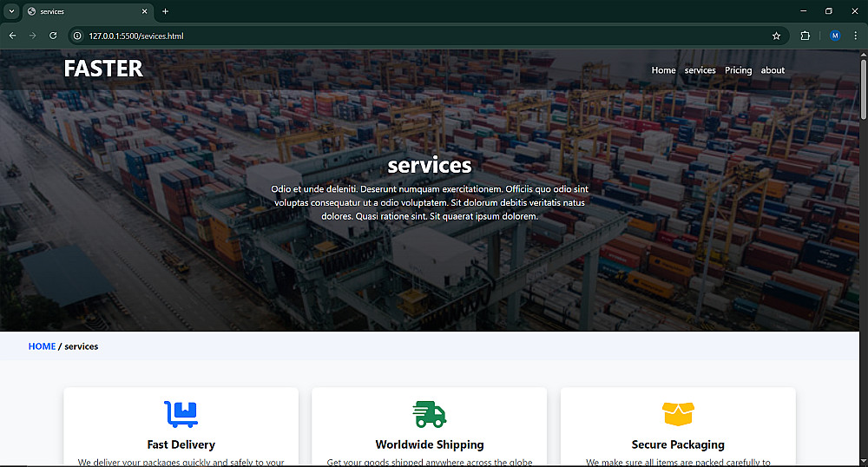Click the Worldwide Shipping truck icon

click(429, 414)
